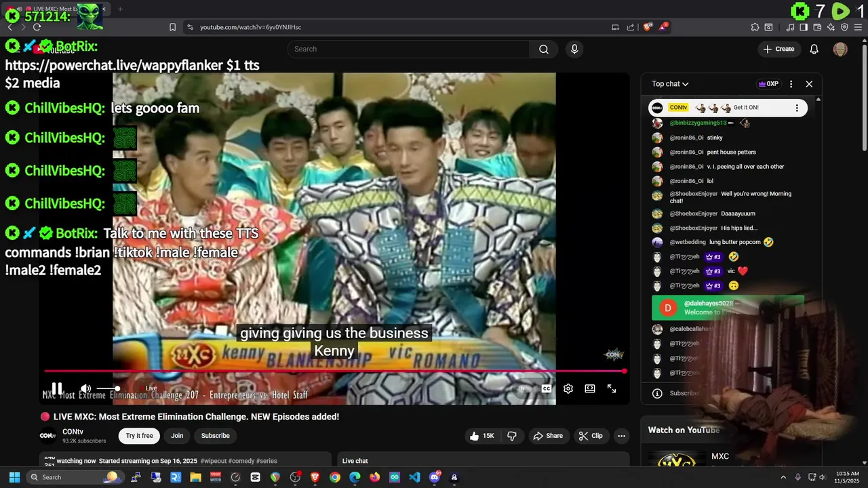Subscribe to the CONtv channel

216,436
